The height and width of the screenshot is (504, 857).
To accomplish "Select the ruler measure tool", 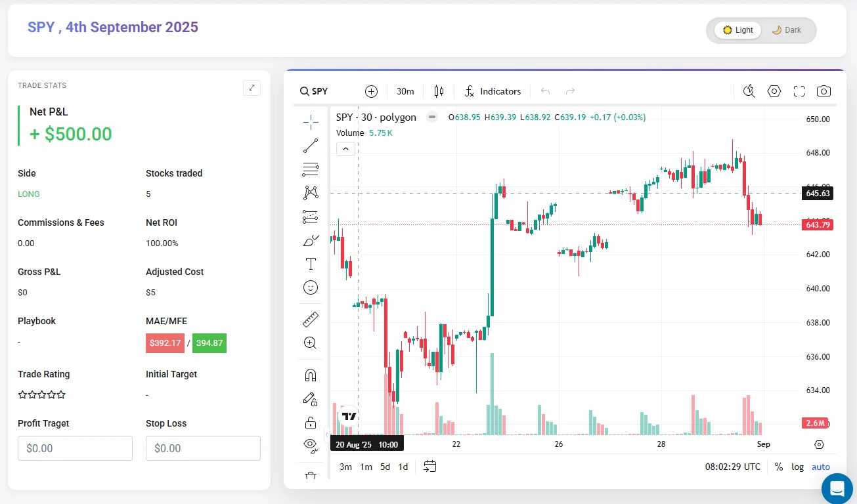I will 311,320.
